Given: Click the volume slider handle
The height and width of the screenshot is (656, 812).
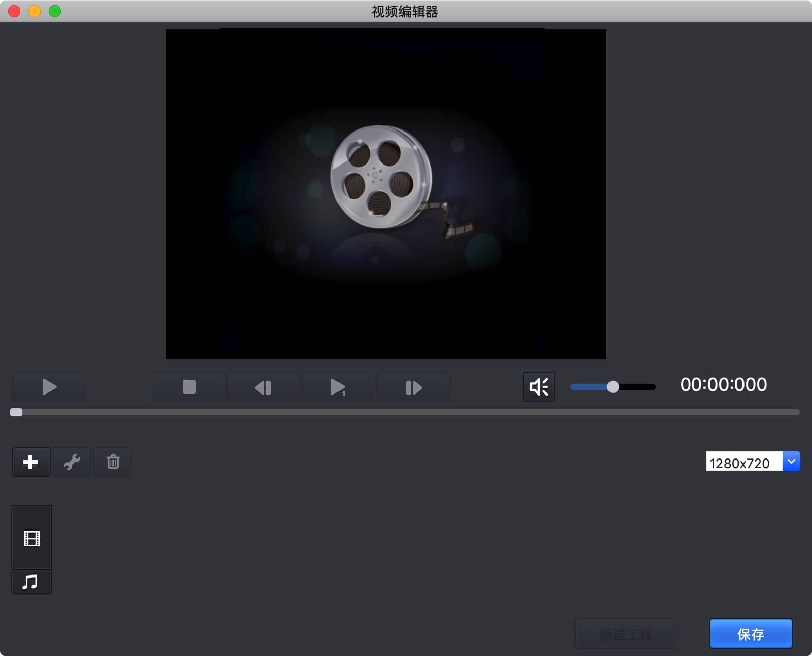Looking at the screenshot, I should click(613, 387).
